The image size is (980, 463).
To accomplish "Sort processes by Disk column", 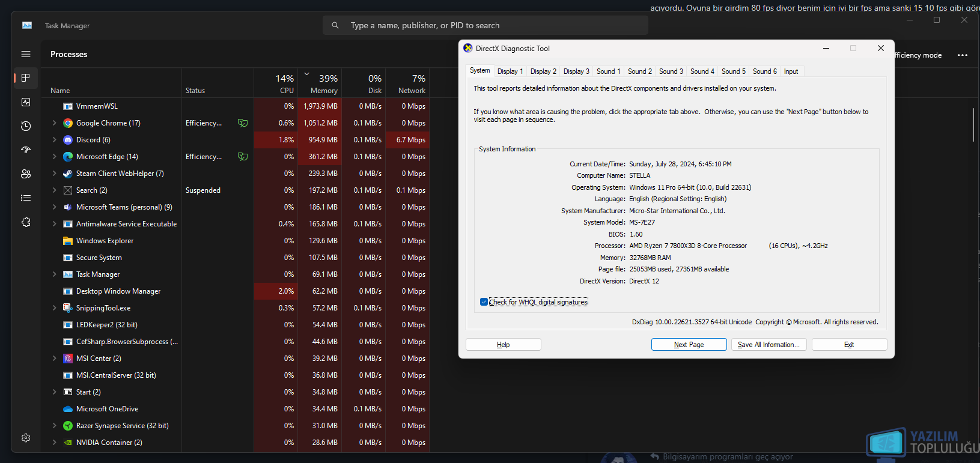I will (x=364, y=83).
